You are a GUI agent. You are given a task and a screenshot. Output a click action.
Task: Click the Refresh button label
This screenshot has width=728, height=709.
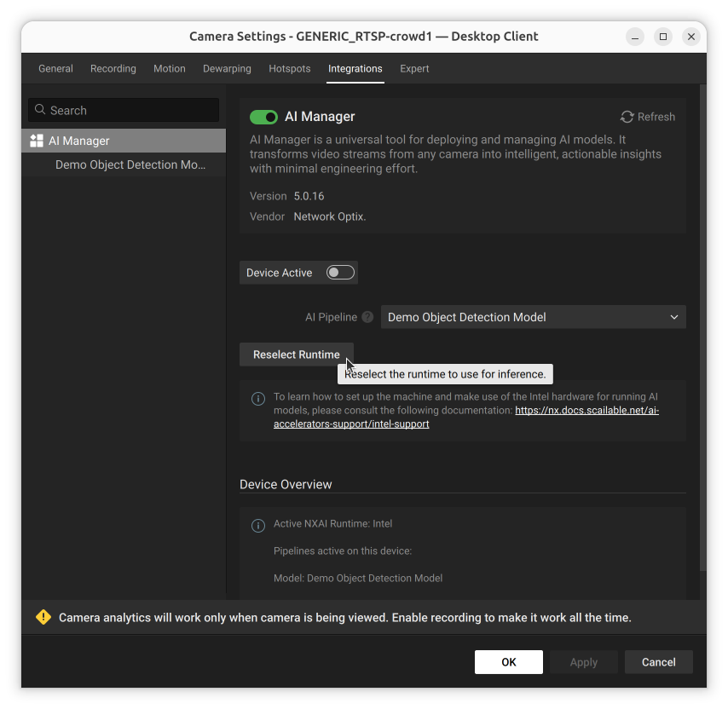pyautogui.click(x=656, y=117)
